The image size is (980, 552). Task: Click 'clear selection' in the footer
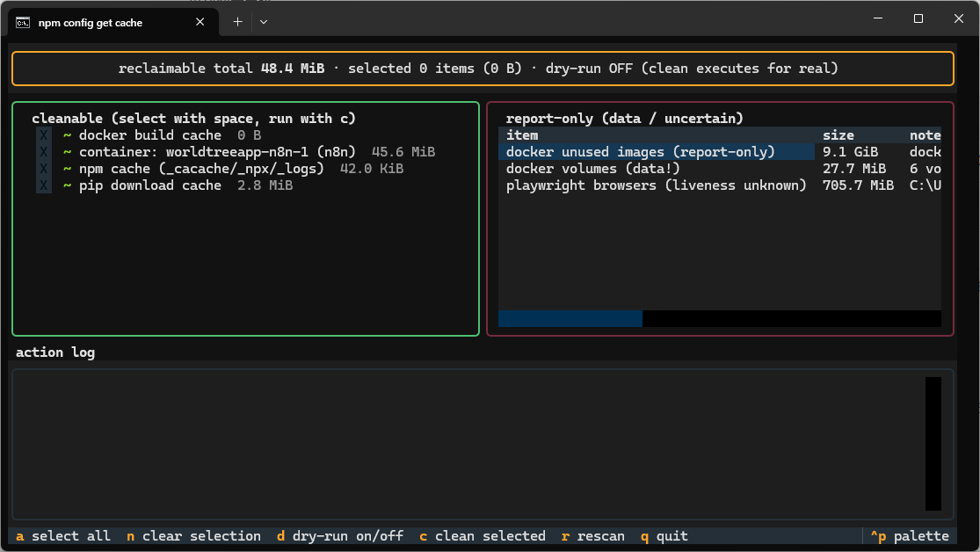[193, 536]
